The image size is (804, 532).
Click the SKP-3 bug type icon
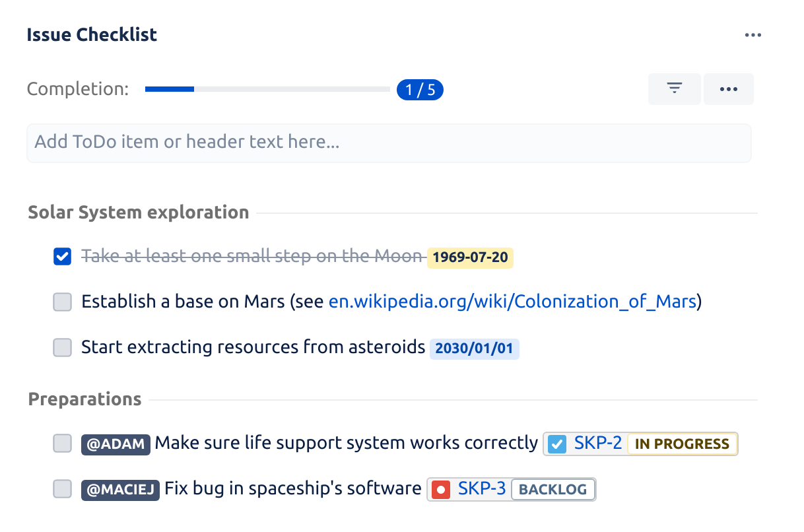pyautogui.click(x=441, y=489)
